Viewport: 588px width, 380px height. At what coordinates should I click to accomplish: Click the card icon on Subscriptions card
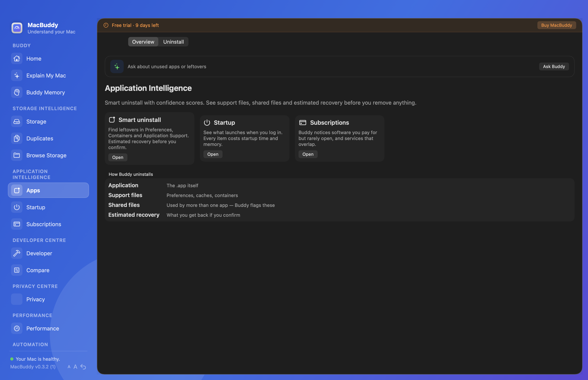[303, 123]
